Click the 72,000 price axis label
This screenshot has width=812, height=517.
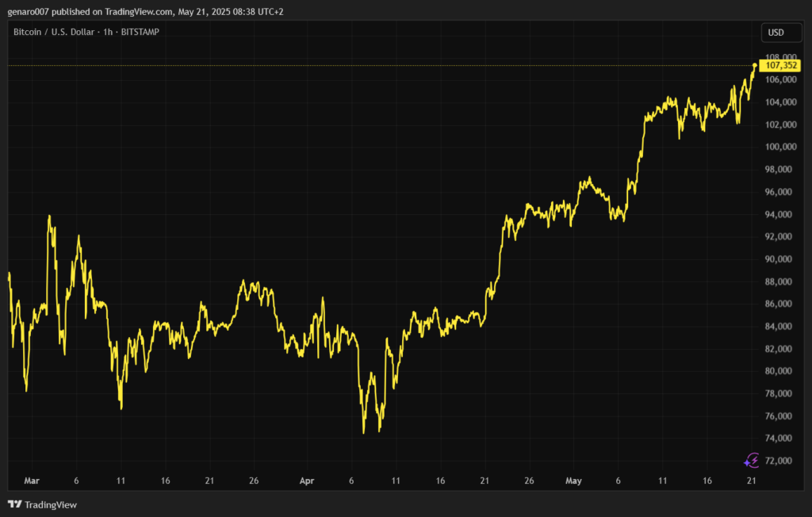(779, 461)
